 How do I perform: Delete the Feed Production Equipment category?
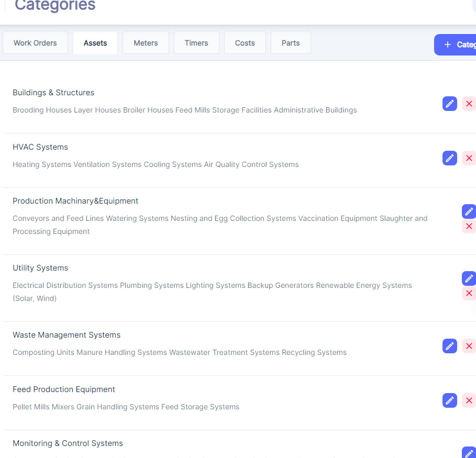point(469,400)
